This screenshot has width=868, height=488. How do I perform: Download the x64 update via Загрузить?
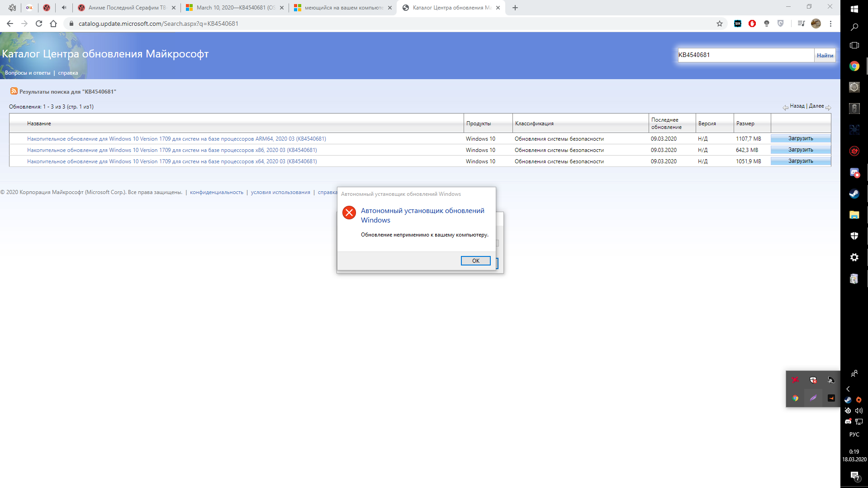[x=801, y=161]
